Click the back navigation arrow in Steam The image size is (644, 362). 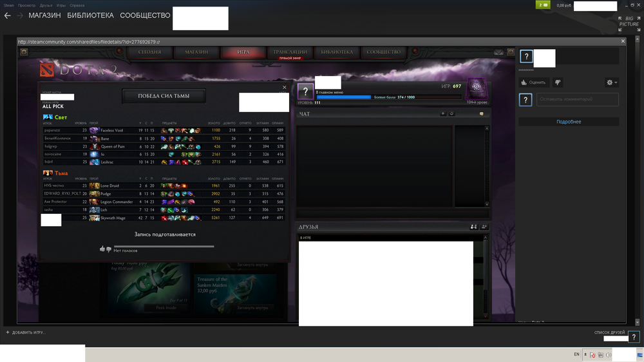[x=8, y=15]
